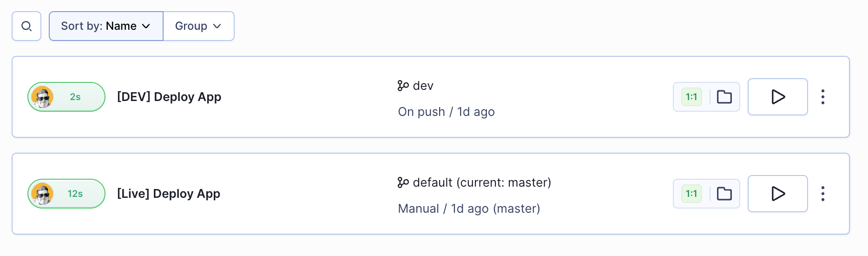The image size is (868, 256).
Task: Click the 1:1 badge on [DEV] Deploy App
Action: tap(691, 97)
